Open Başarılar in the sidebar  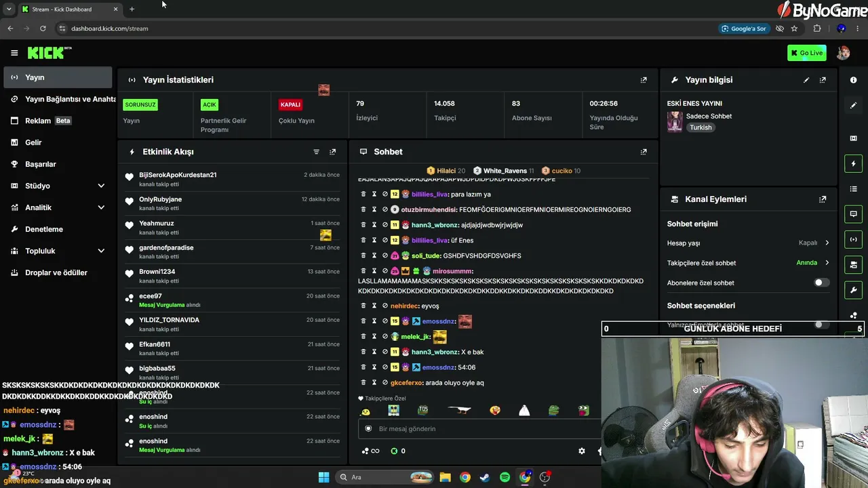click(58, 164)
